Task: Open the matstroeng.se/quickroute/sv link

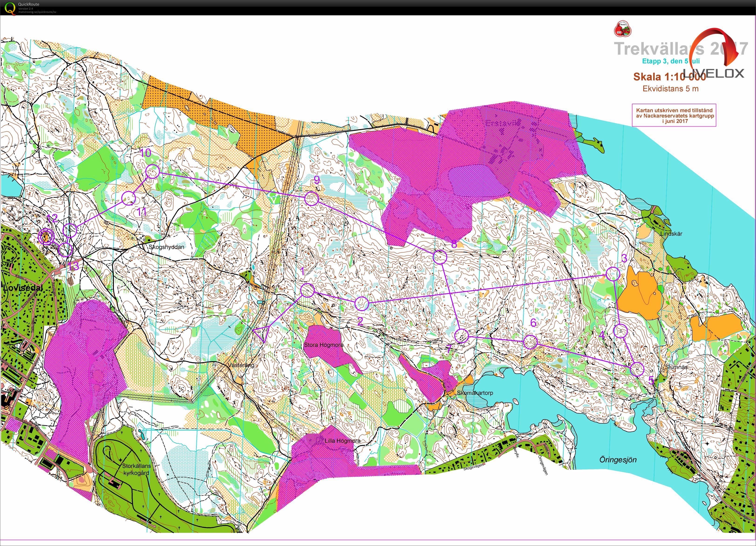Action: tap(37, 12)
